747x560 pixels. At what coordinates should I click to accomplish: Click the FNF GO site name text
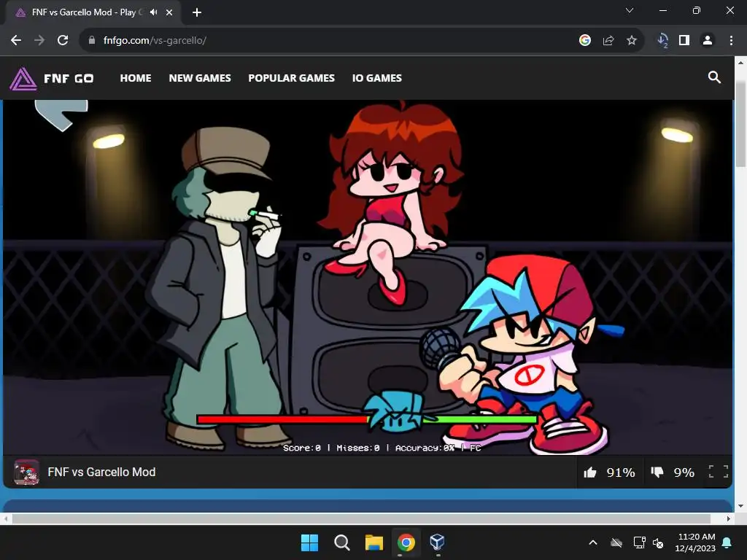[x=69, y=79]
